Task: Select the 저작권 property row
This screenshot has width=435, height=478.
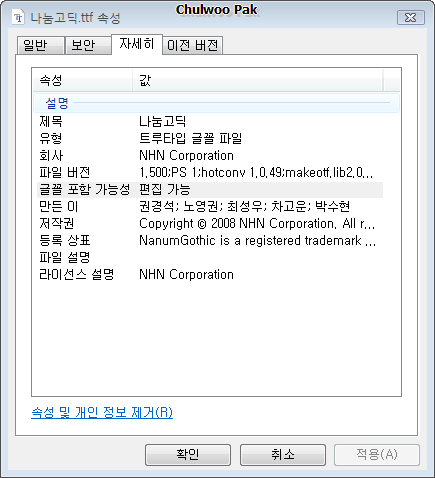Action: (210, 223)
